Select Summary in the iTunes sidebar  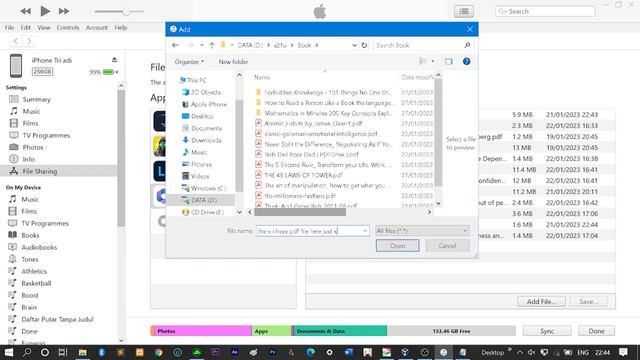[36, 99]
